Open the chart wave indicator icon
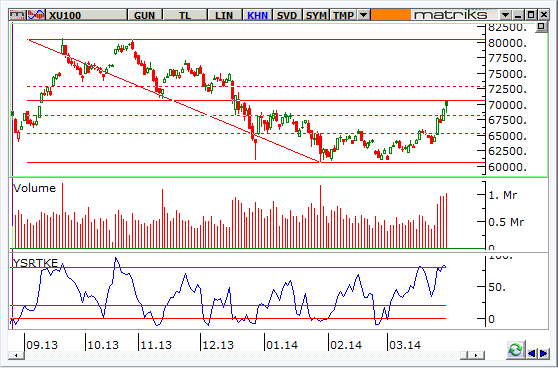 (36, 15)
